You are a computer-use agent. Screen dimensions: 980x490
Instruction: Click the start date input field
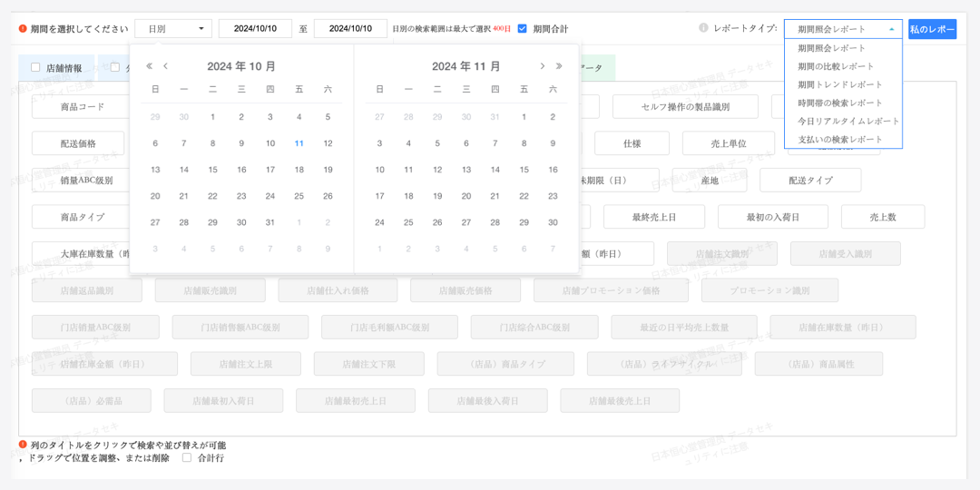[x=255, y=29]
